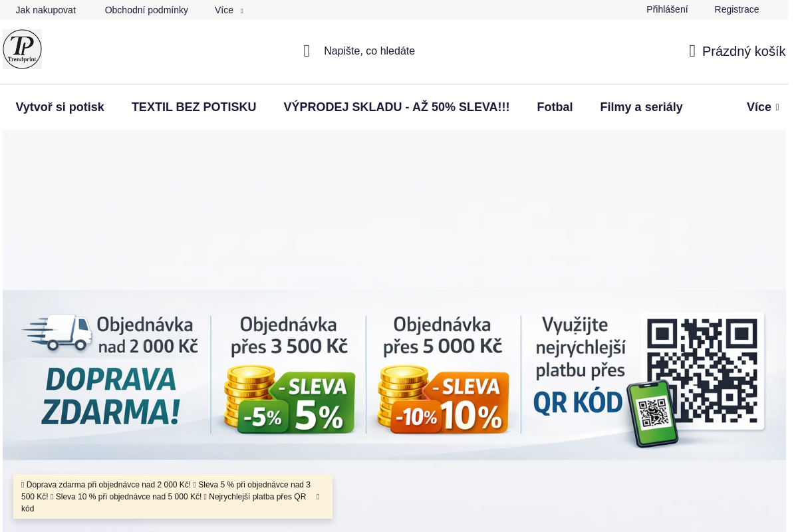Click the Trendprint logo
Viewport: 798px width, 532px height.
(x=22, y=49)
